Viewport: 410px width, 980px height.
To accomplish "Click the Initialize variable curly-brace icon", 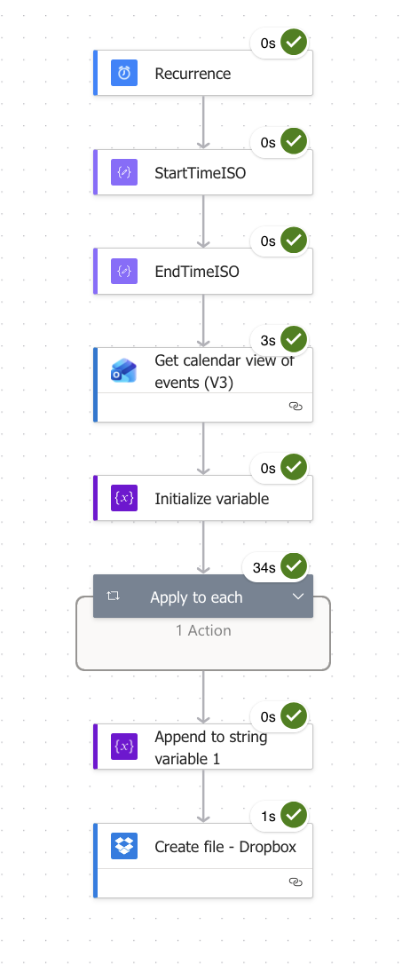I will (124, 498).
